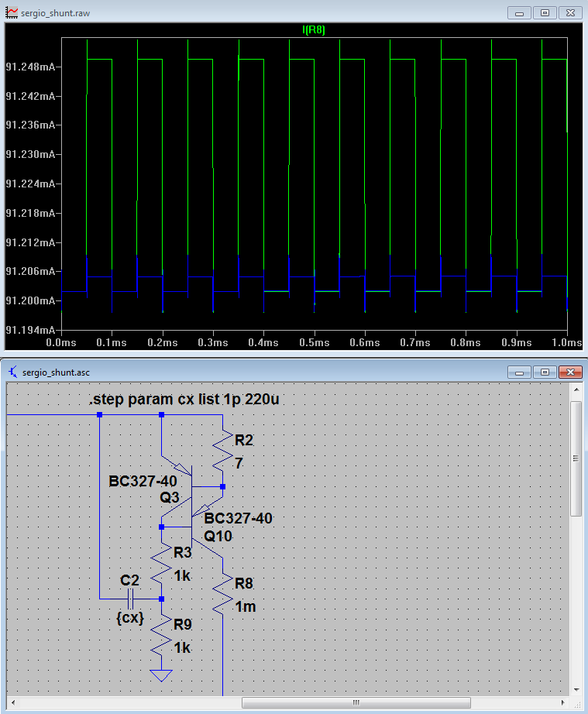Click the R9 label
Image resolution: width=588 pixels, height=714 pixels.
[x=183, y=624]
